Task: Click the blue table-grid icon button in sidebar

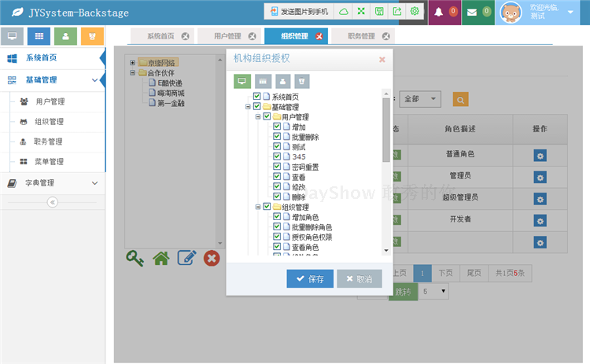Action: tap(39, 36)
